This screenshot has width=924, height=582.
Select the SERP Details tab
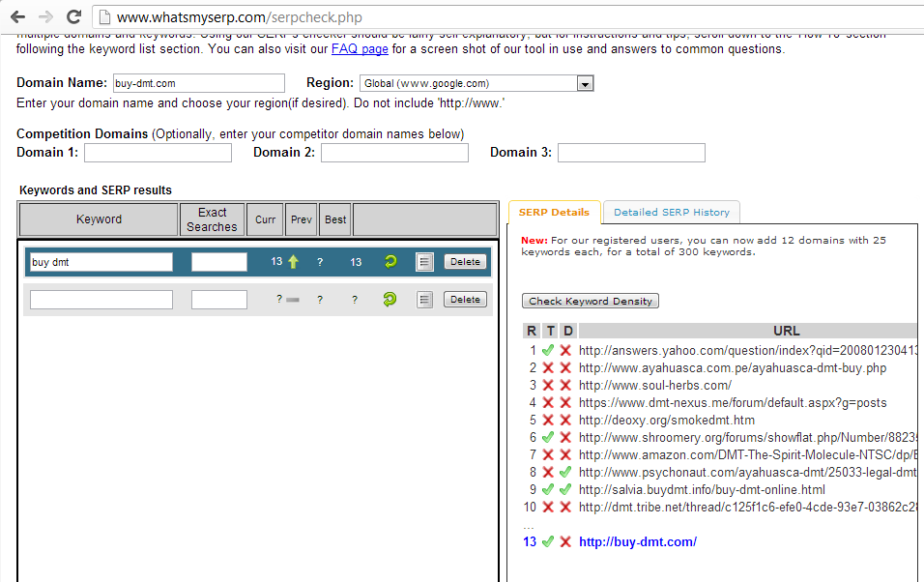[x=555, y=212]
